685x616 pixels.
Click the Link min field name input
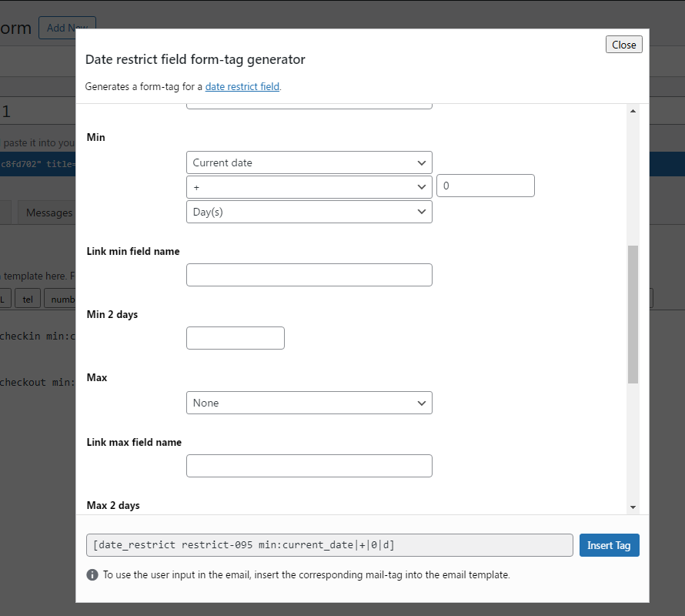(309, 275)
